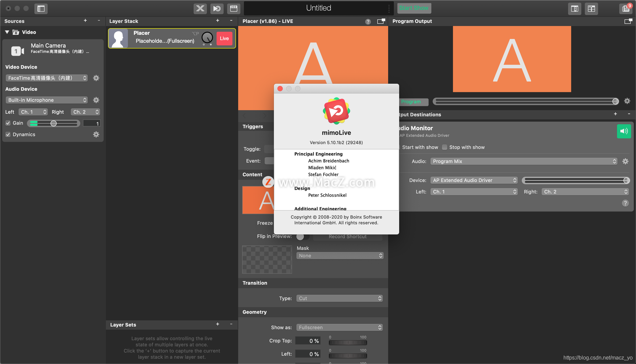Adjust the Gain slider
Viewport: 636px width, 364px height.
click(x=54, y=123)
